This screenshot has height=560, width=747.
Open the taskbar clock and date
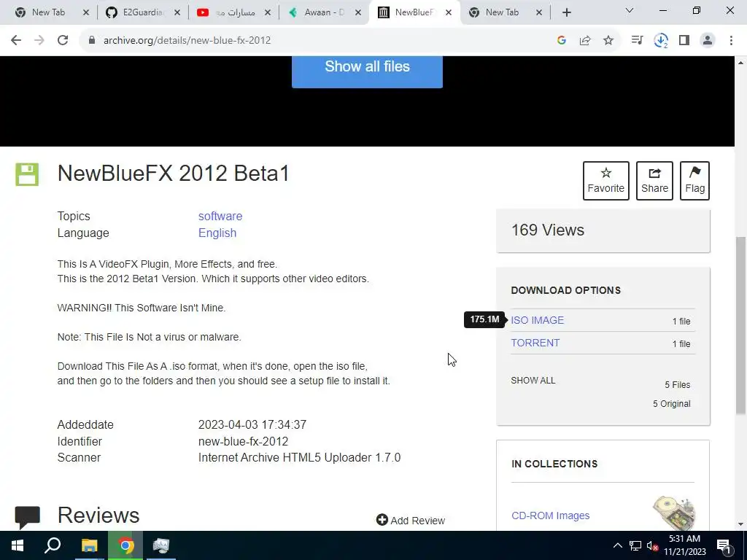pos(684,545)
